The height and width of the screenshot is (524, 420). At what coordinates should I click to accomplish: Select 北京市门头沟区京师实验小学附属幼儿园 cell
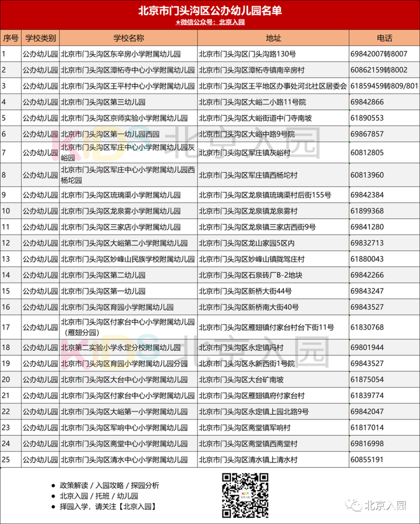click(129, 118)
